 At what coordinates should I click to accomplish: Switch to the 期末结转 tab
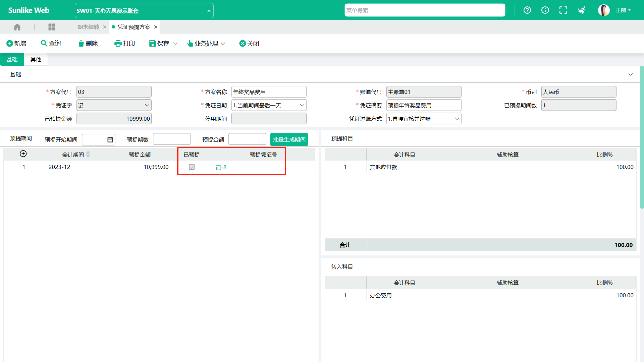pyautogui.click(x=88, y=27)
